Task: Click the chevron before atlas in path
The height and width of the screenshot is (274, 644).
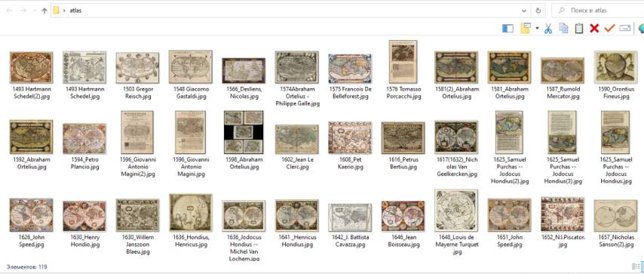Action: click(65, 11)
